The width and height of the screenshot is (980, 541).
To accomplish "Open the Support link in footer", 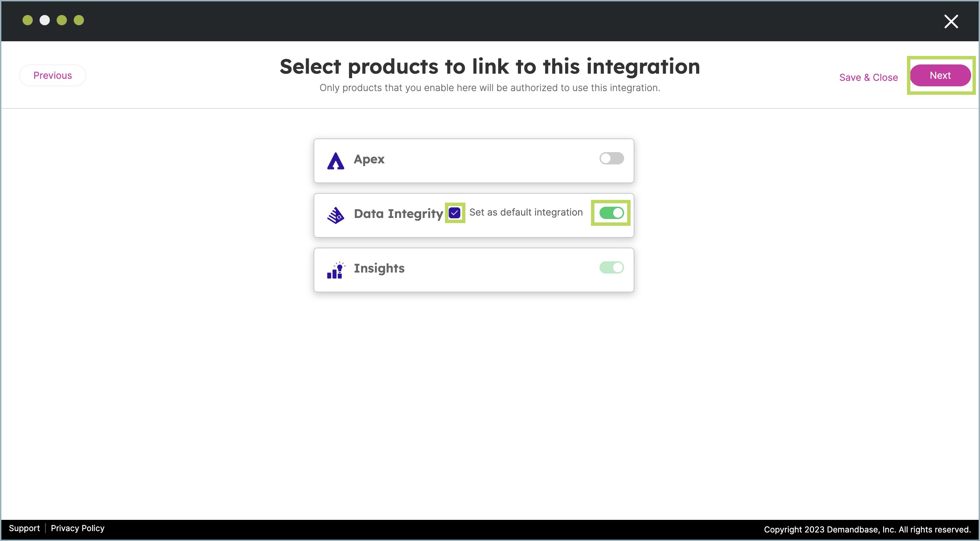I will point(24,528).
